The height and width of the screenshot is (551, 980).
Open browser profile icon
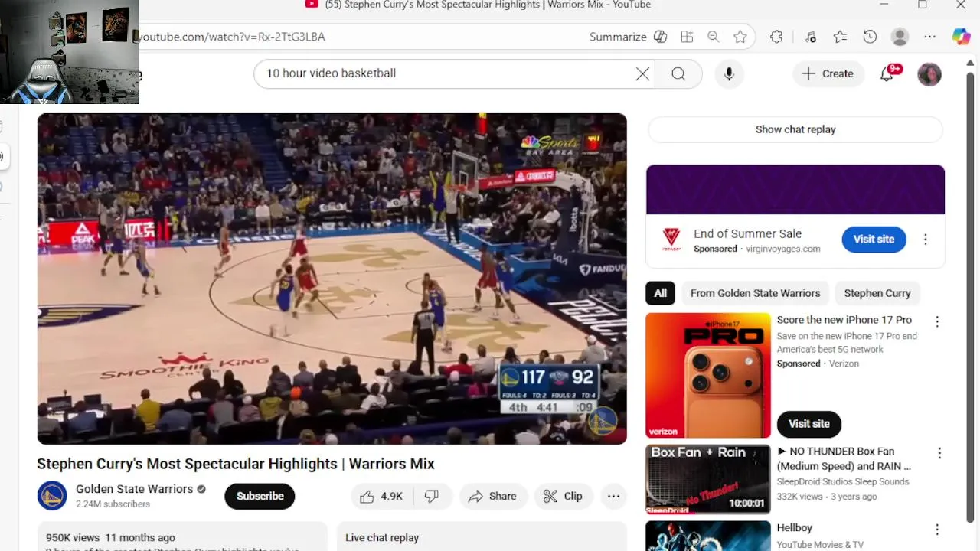pyautogui.click(x=900, y=37)
